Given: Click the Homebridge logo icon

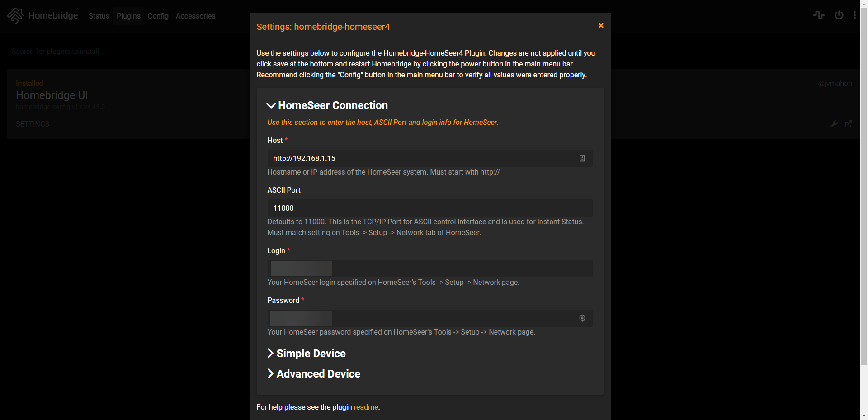Looking at the screenshot, I should tap(15, 16).
